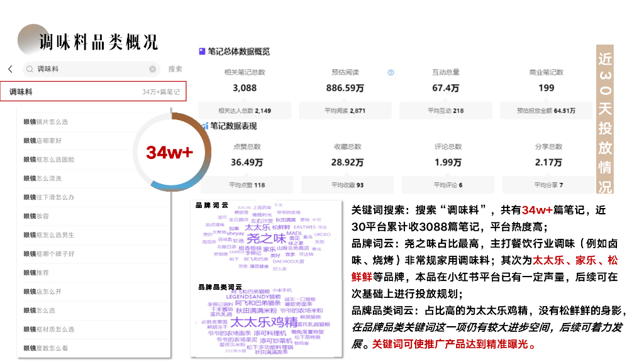Open the help icon next to 预估阅读
The width and height of the screenshot is (644, 362).
(x=391, y=73)
